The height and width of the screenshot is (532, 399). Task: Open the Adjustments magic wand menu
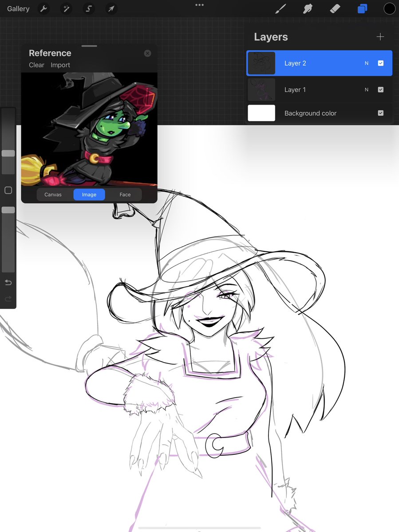pos(66,8)
